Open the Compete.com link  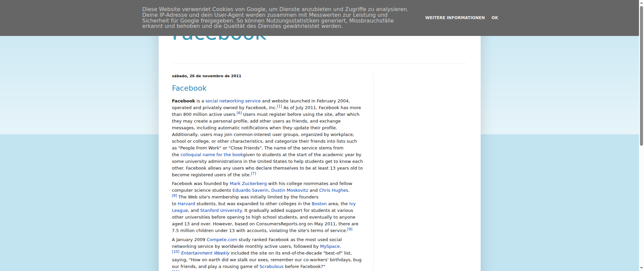(222, 239)
